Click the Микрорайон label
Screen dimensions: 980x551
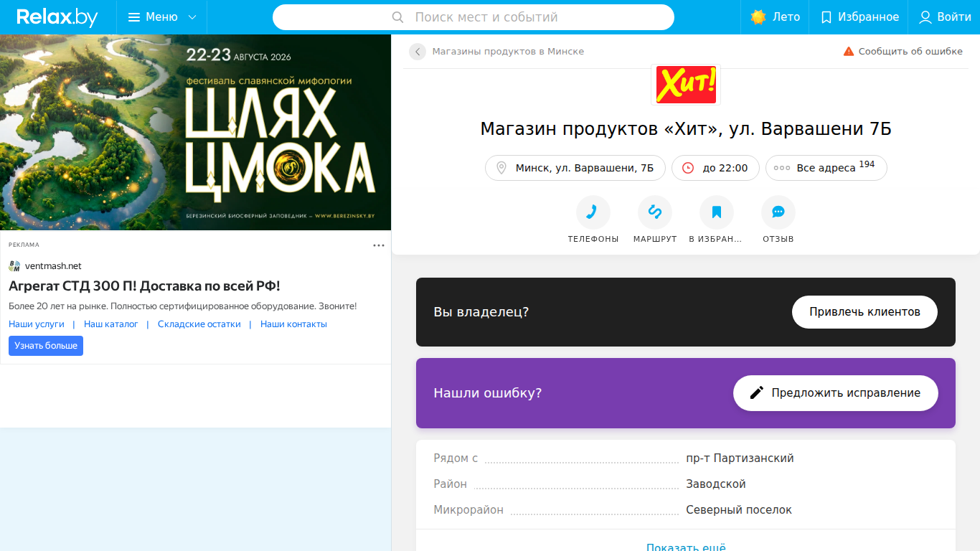pyautogui.click(x=468, y=510)
